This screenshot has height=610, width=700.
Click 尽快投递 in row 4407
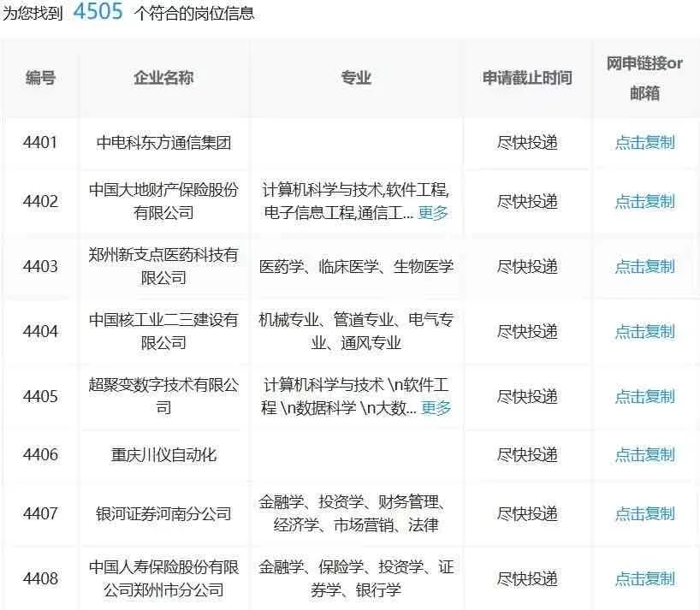(x=527, y=514)
